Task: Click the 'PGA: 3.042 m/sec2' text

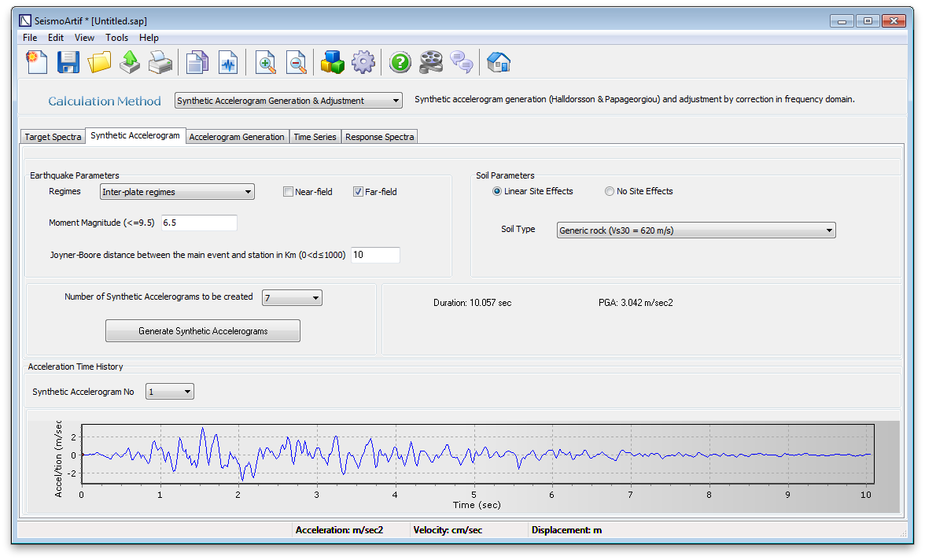Action: (x=636, y=303)
